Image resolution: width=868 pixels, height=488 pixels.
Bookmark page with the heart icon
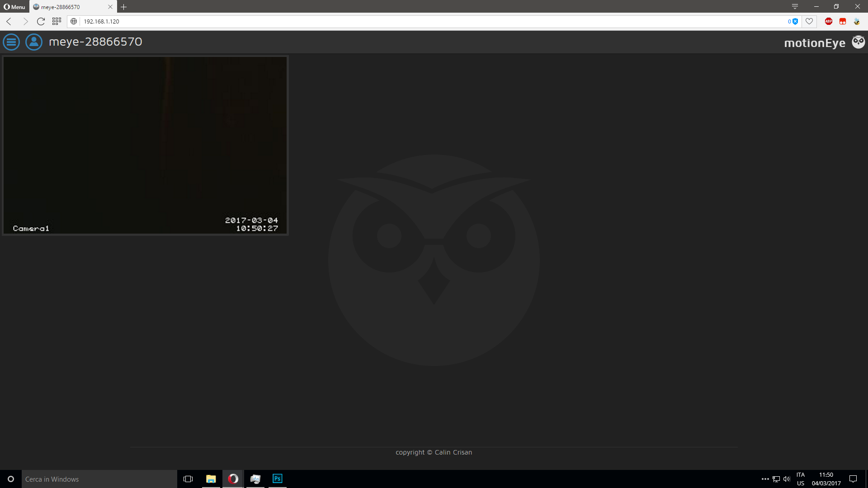coord(809,21)
